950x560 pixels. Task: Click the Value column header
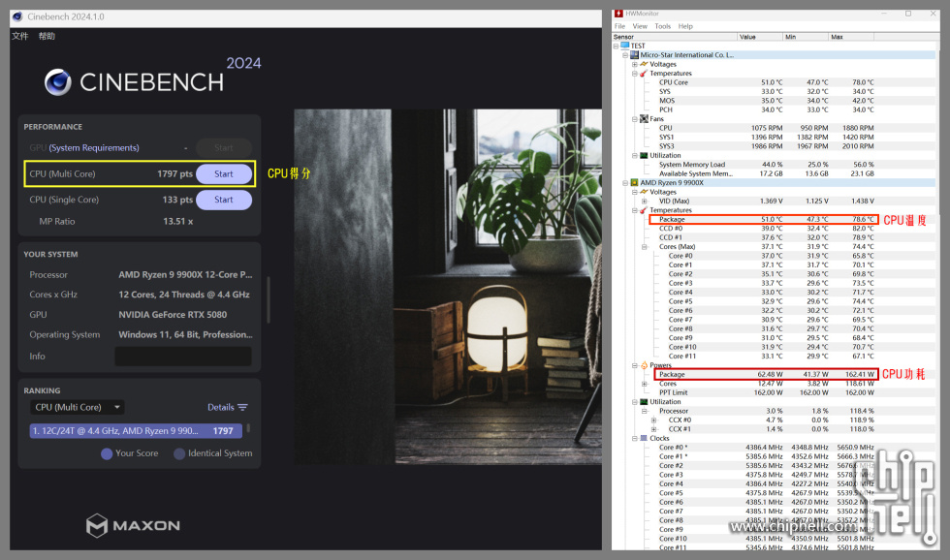click(x=760, y=37)
